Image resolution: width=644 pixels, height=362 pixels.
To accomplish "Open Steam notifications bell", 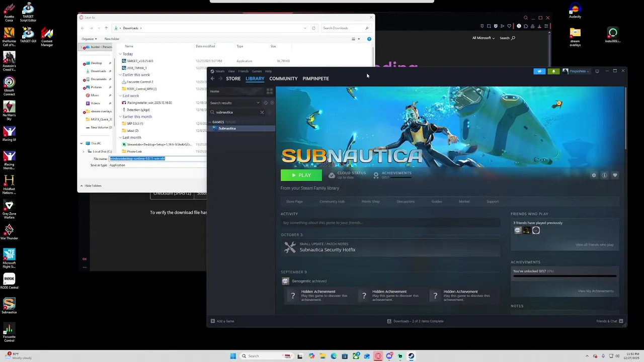I will [553, 71].
